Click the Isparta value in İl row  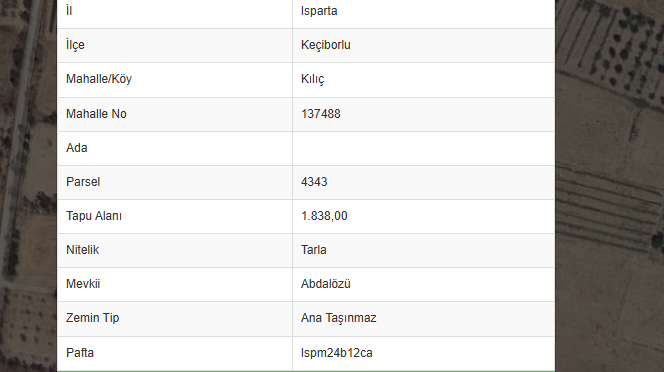[x=319, y=11]
